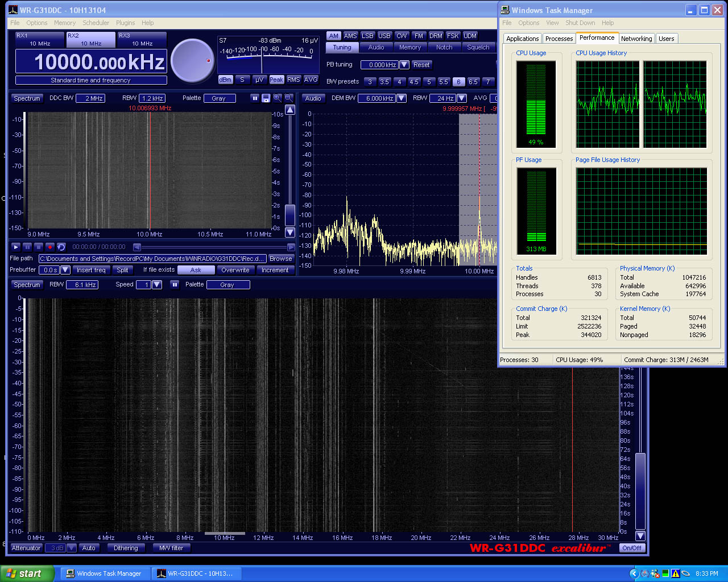The height and width of the screenshot is (582, 728).
Task: Select the AM demodulation mode
Action: click(x=334, y=36)
